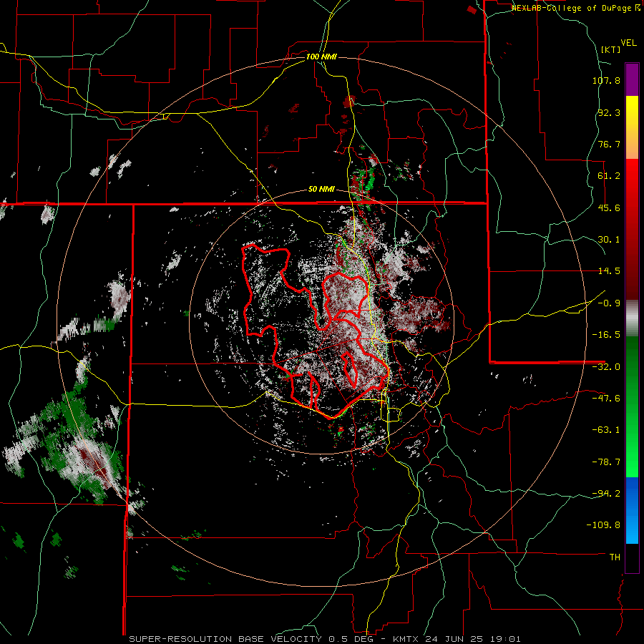This screenshot has width=644, height=644.
Task: Click the yellow-orange segment of the velocity color bar
Action: 632,127
